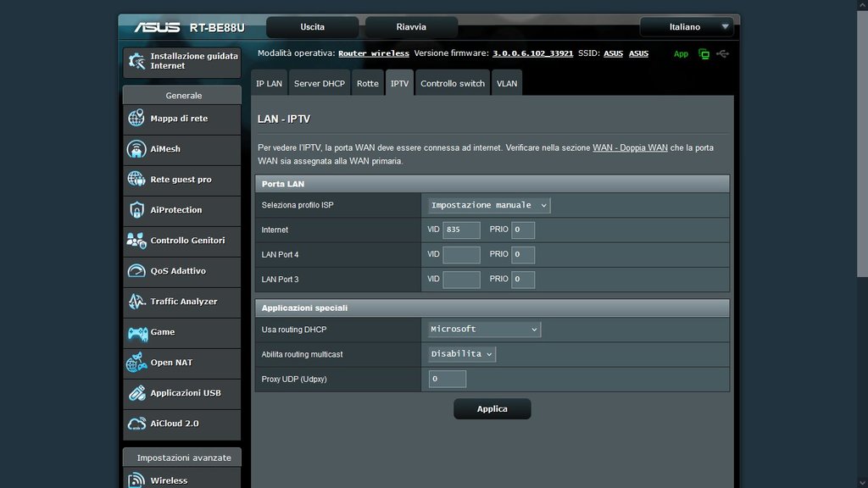868x488 pixels.
Task: Open the Italiano language selector
Action: click(x=686, y=27)
